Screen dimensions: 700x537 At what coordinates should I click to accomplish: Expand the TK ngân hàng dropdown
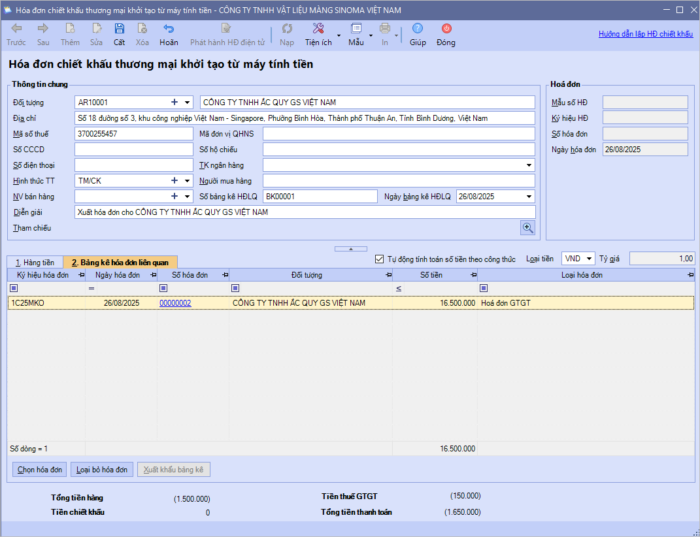[529, 165]
